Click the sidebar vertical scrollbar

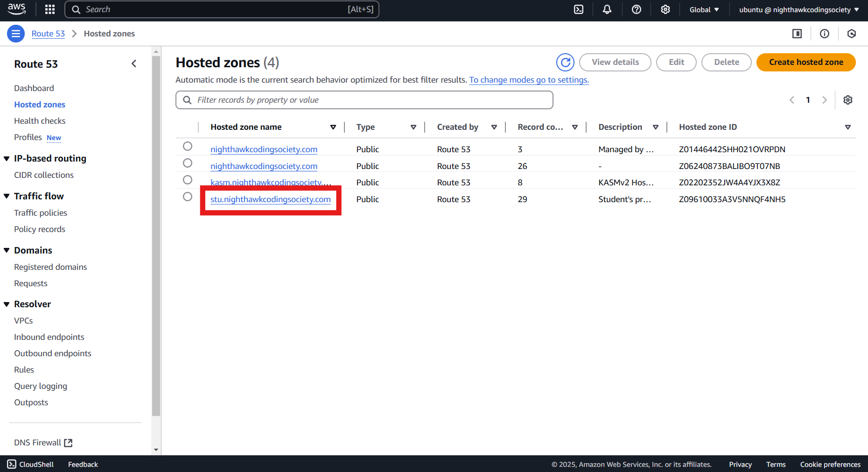tap(156, 236)
